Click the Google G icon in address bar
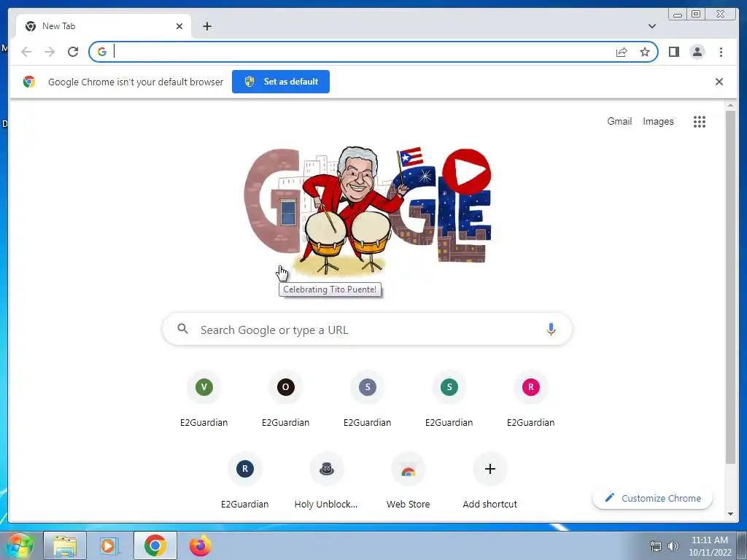Screen dimensions: 747x560 click(x=102, y=52)
